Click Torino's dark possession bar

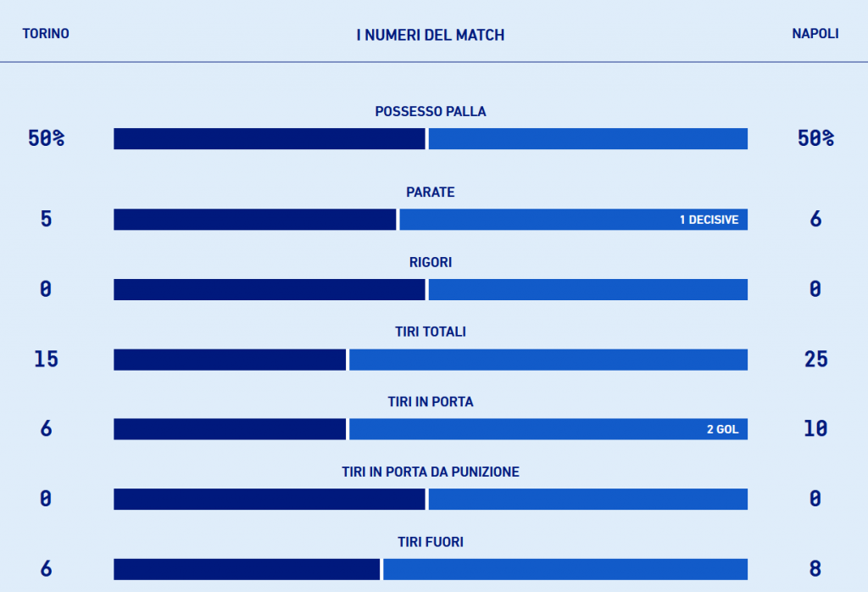(x=269, y=139)
